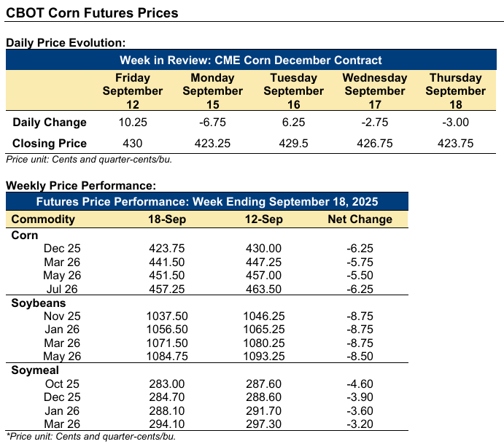Select Monday's daily change value -6.75
Image resolution: width=504 pixels, height=444 pixels.
coord(212,122)
